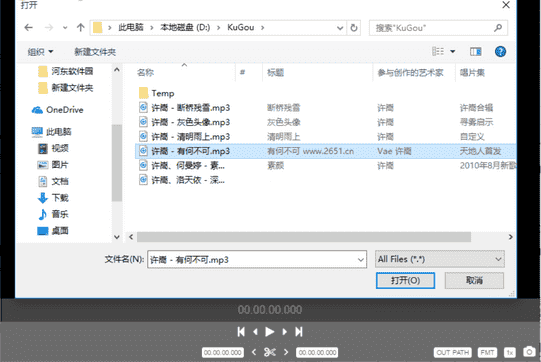Click sidebar scrollbar up arrow
541x362 pixels.
pos(117,70)
